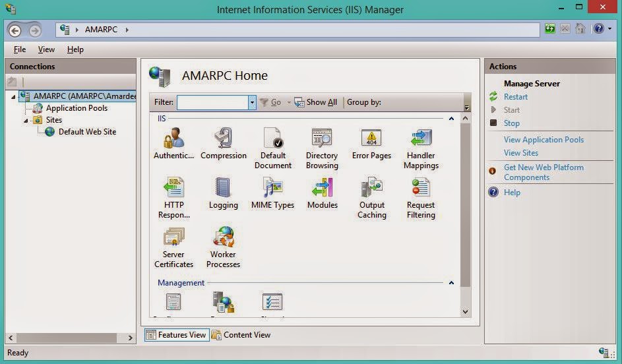
Task: Click the Show All button
Action: click(316, 102)
